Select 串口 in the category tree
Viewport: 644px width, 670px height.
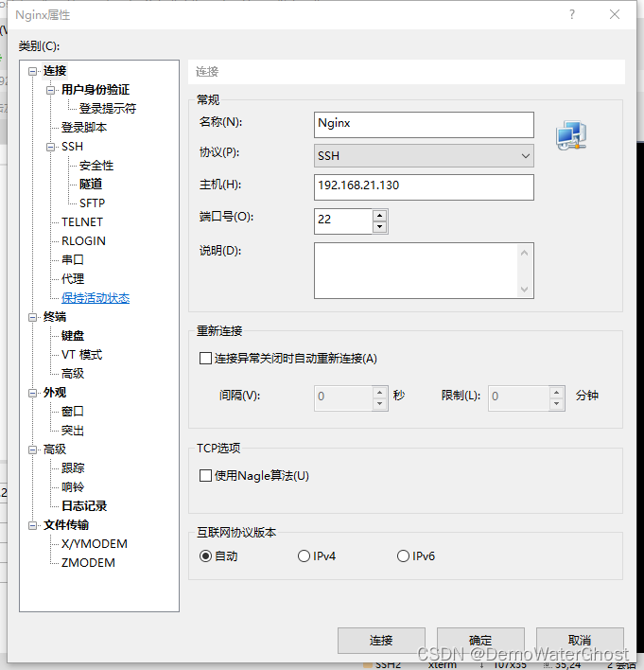point(73,260)
